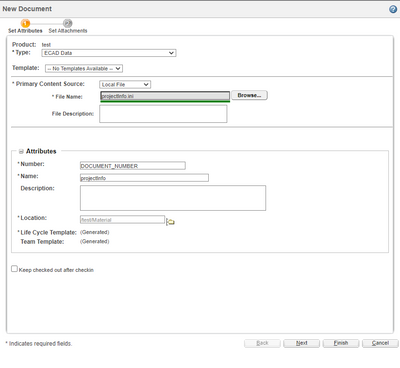This screenshot has width=400, height=368.
Task: Click the Back button
Action: [x=262, y=343]
